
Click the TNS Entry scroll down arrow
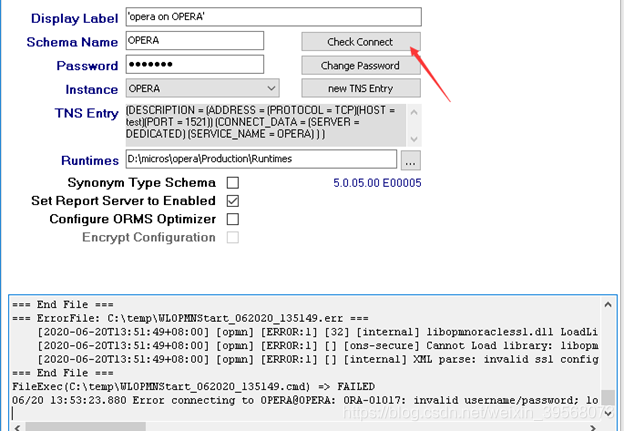pos(414,139)
